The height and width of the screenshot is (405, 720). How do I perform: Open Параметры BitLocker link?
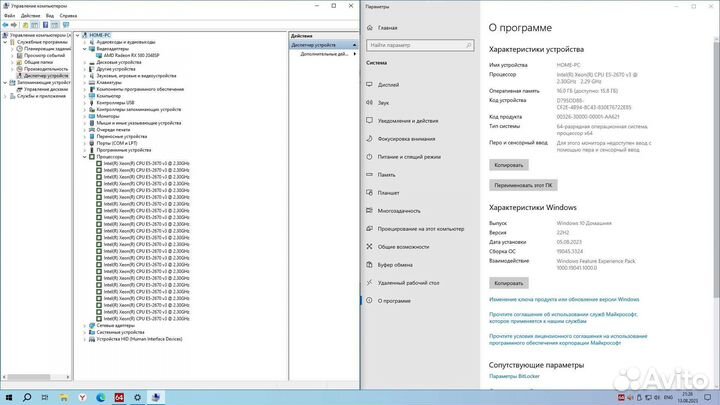pos(514,377)
